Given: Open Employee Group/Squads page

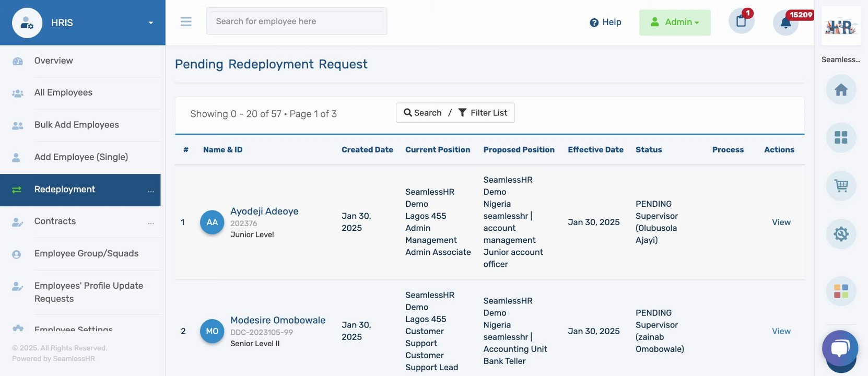Looking at the screenshot, I should point(86,253).
